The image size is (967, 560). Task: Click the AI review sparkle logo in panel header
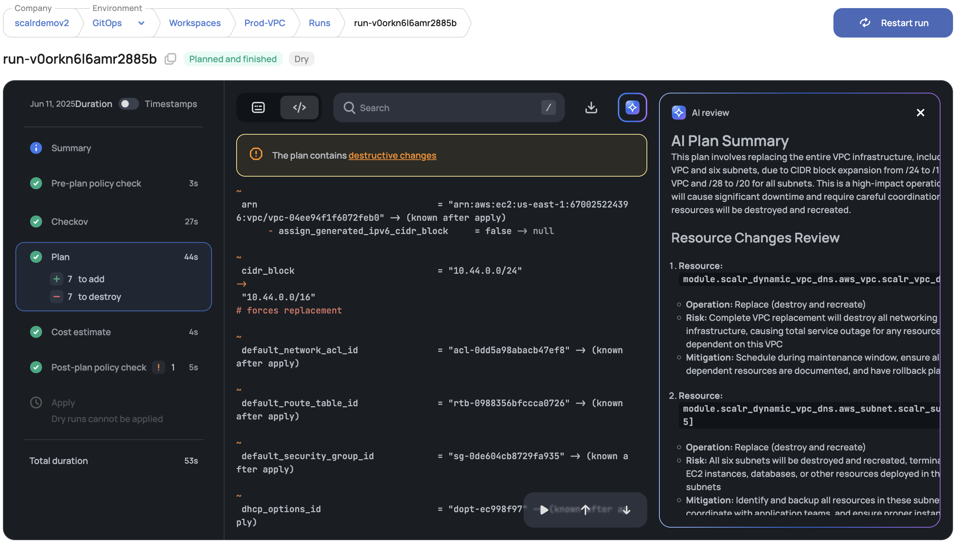tap(679, 113)
